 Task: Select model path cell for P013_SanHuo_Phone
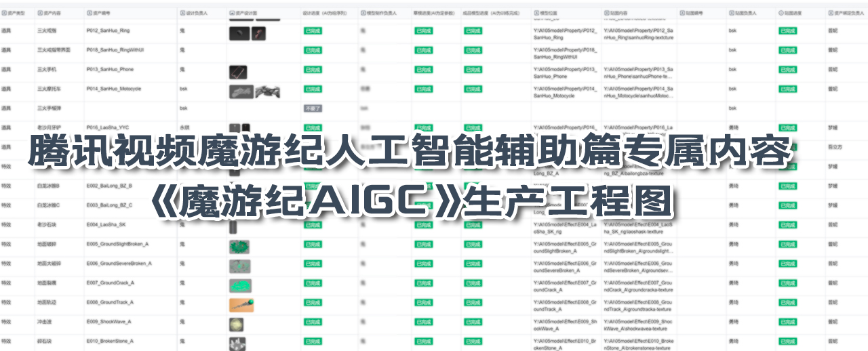click(566, 73)
